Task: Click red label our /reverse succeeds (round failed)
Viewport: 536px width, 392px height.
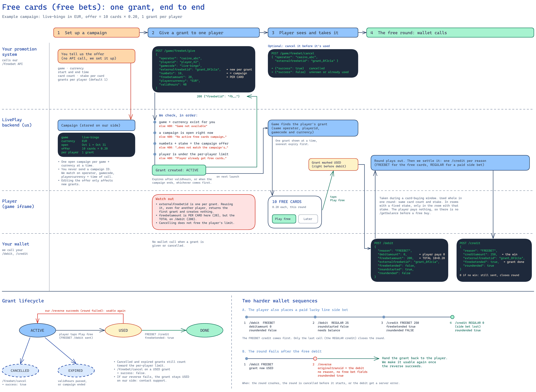Action: tap(85, 311)
